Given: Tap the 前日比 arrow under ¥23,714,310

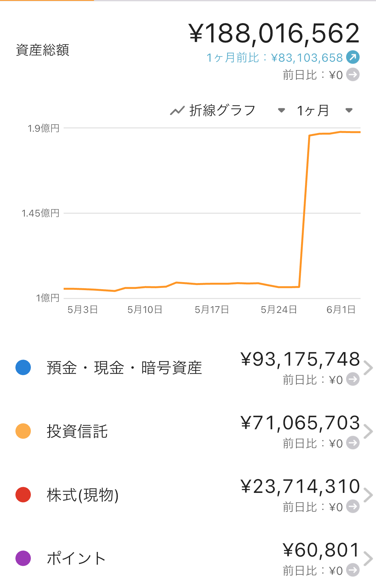Looking at the screenshot, I should coord(353,506).
